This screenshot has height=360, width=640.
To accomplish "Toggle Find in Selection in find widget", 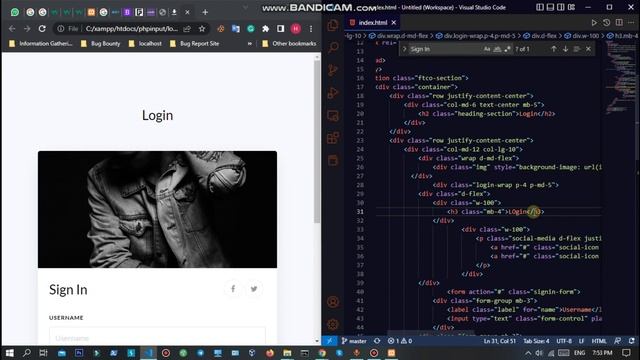I will [x=577, y=49].
